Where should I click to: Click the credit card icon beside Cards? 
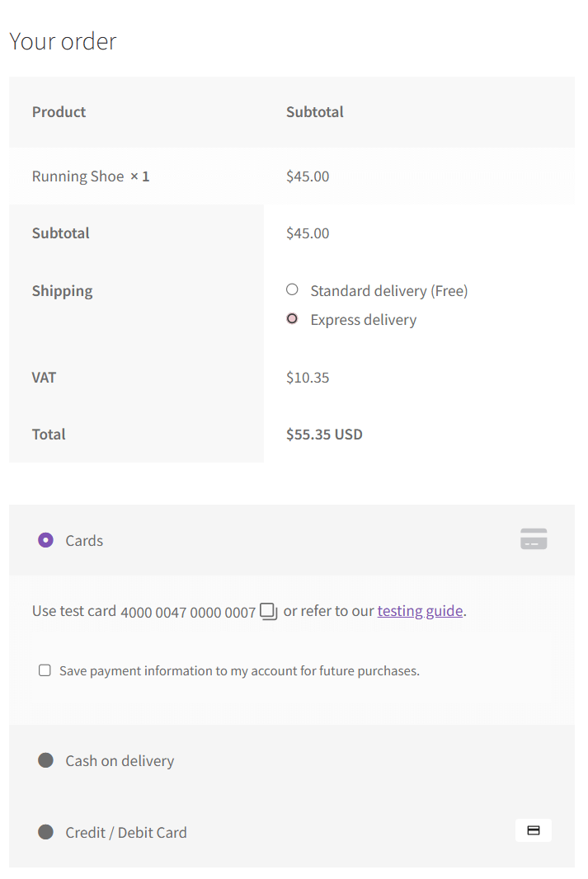(x=534, y=538)
